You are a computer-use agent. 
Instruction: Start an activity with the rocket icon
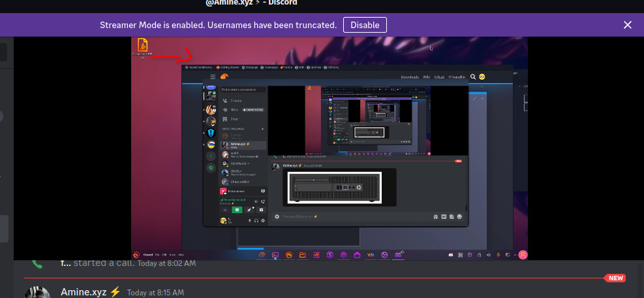pyautogui.click(x=249, y=210)
